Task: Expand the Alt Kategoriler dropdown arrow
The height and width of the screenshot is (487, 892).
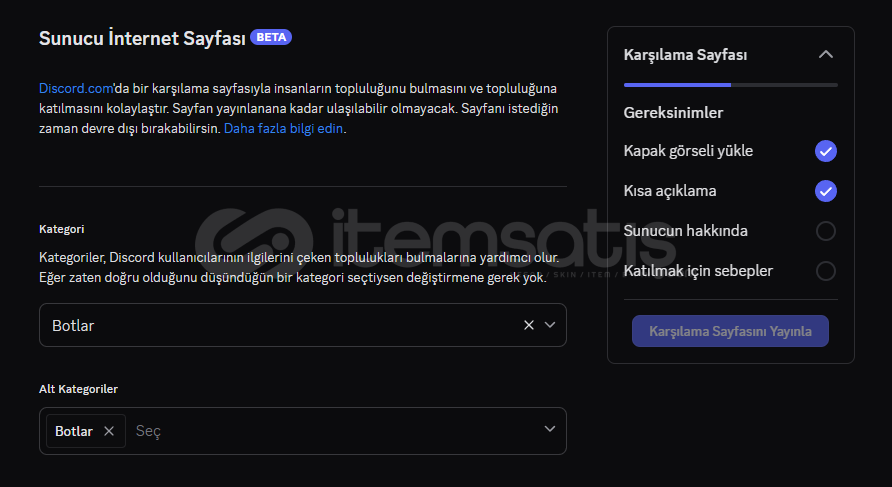Action: click(x=550, y=429)
